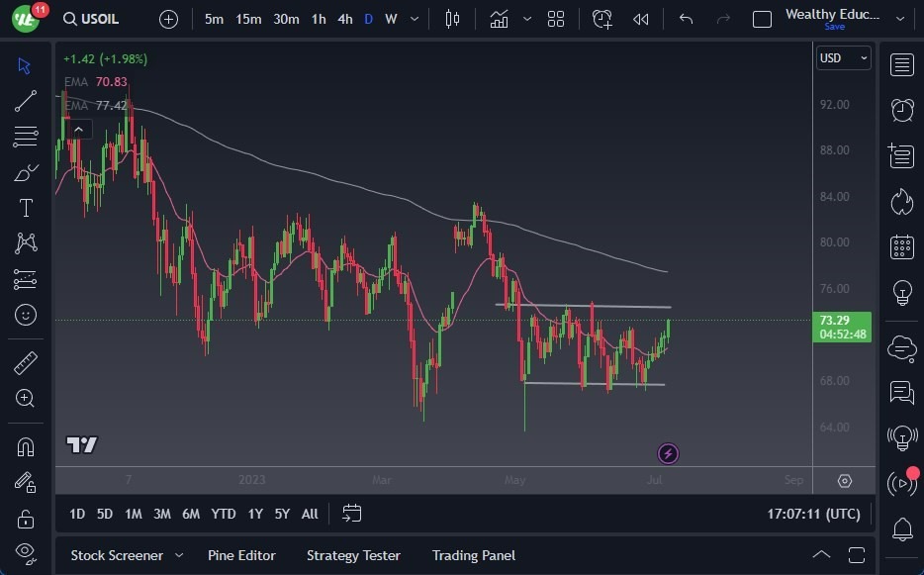924x575 pixels.
Task: Open the alerts alarm clock panel
Action: pyautogui.click(x=901, y=110)
